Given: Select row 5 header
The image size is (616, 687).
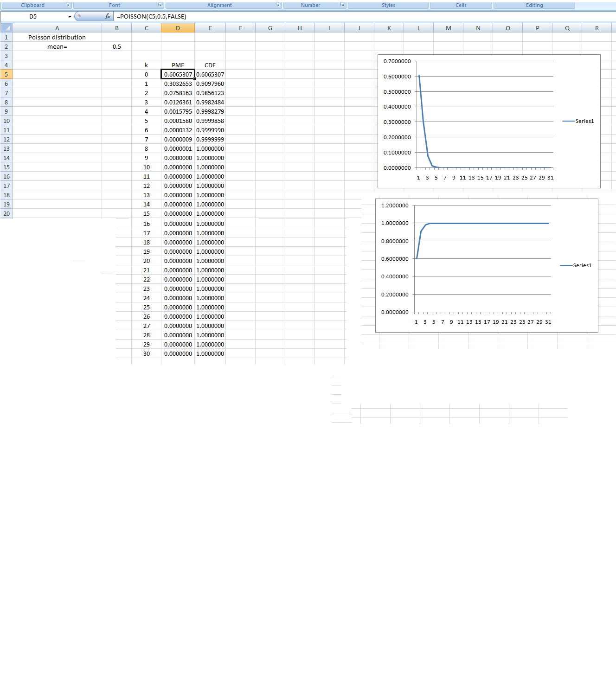Looking at the screenshot, I should click(6, 74).
